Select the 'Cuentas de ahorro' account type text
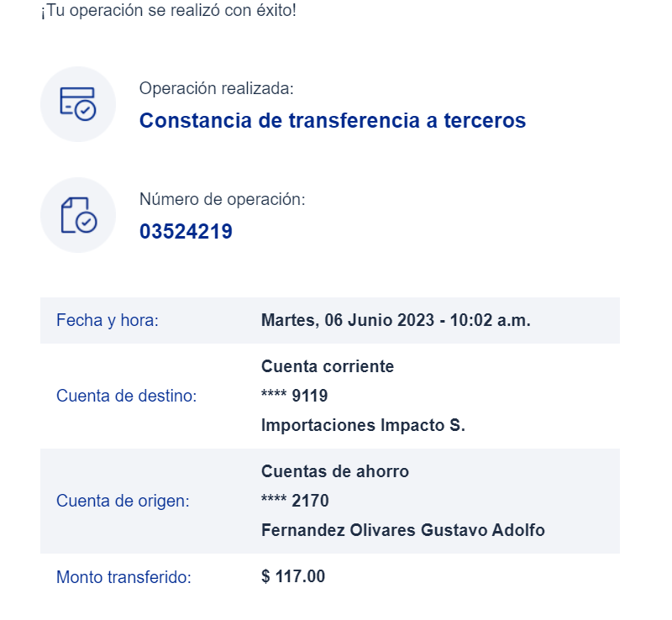The height and width of the screenshot is (620, 672). click(x=334, y=472)
